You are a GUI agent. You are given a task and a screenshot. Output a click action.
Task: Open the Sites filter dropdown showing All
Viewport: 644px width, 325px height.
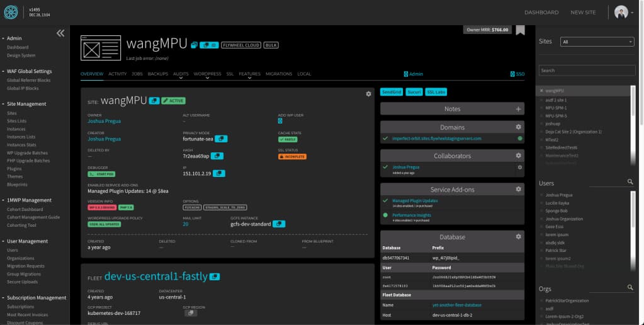[x=597, y=42]
